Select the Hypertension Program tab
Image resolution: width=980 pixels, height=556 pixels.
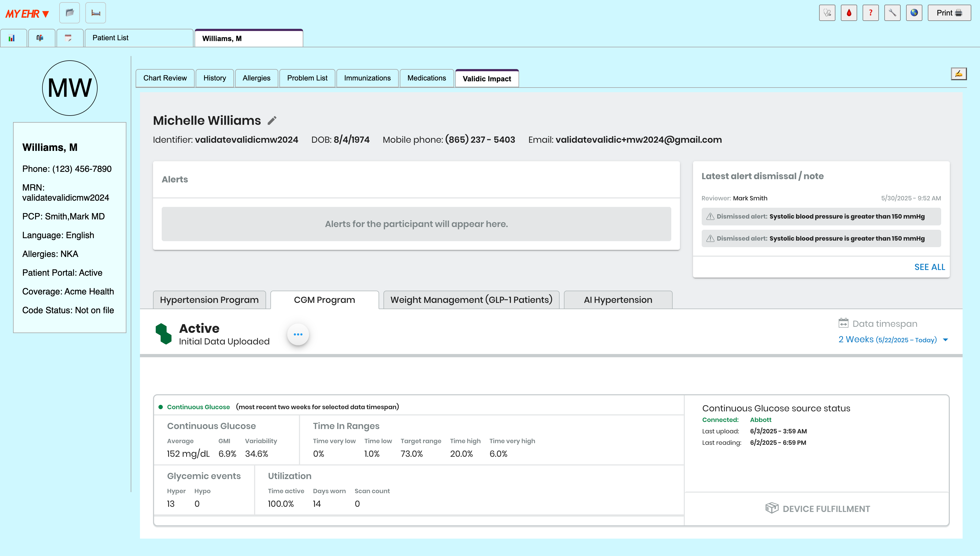(x=209, y=300)
